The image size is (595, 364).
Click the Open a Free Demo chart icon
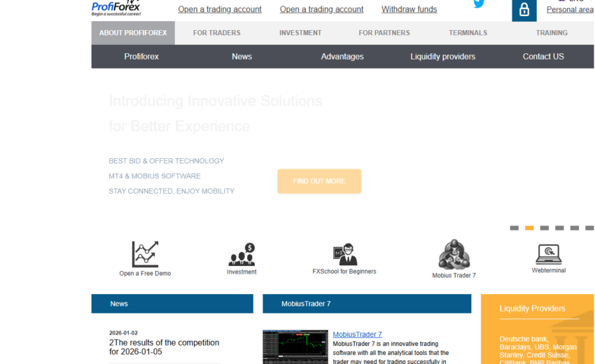tap(145, 254)
